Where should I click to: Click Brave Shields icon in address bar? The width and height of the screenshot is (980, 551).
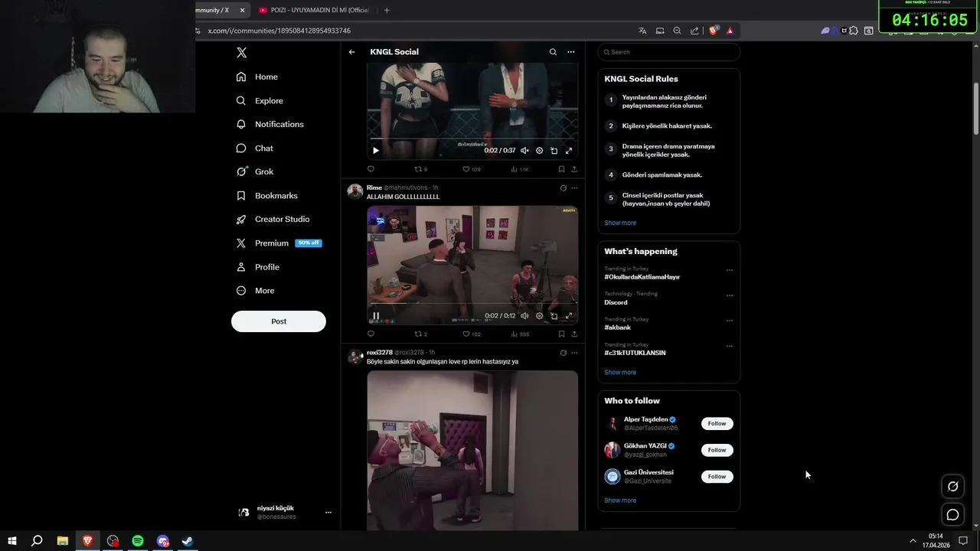tap(714, 31)
